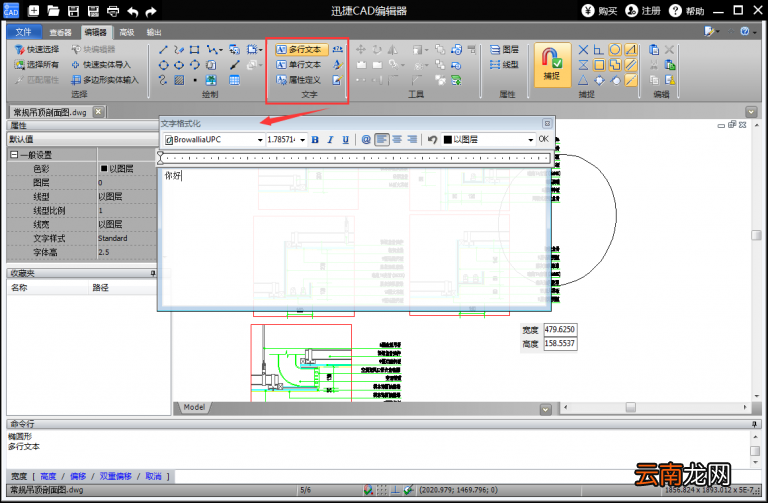Click the 高度 value field showing 158.5537
Viewport: 768px width, 503px height.
[x=560, y=344]
